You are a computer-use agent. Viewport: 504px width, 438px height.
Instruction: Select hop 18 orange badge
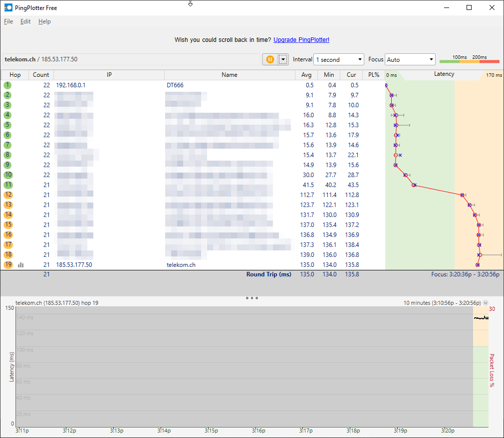pos(8,254)
